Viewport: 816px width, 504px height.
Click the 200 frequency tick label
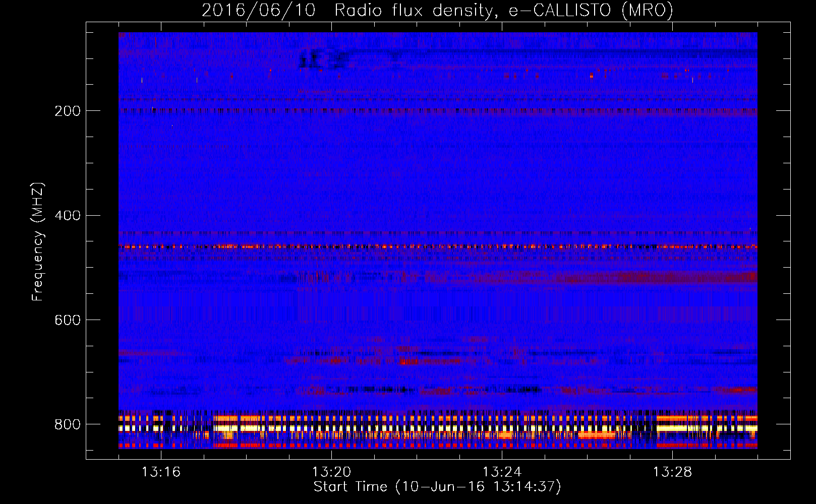coord(68,111)
